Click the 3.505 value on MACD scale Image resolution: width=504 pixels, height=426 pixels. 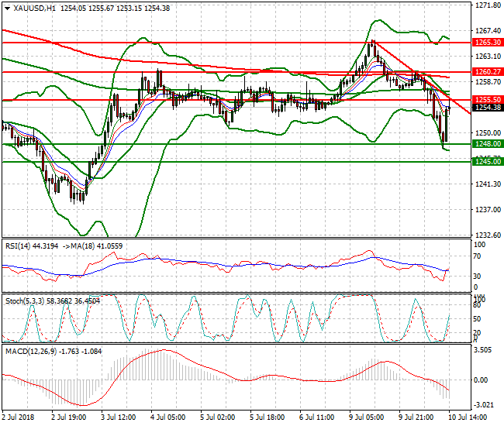click(482, 350)
